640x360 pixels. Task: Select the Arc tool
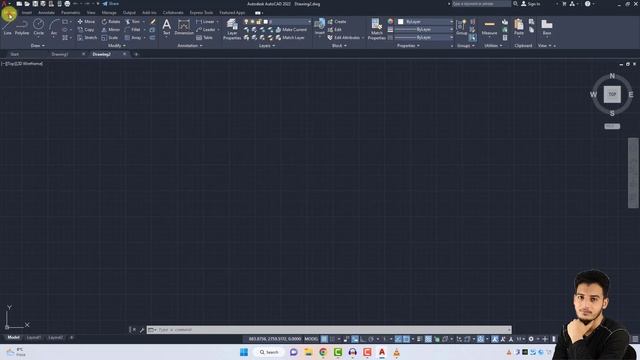(x=54, y=27)
